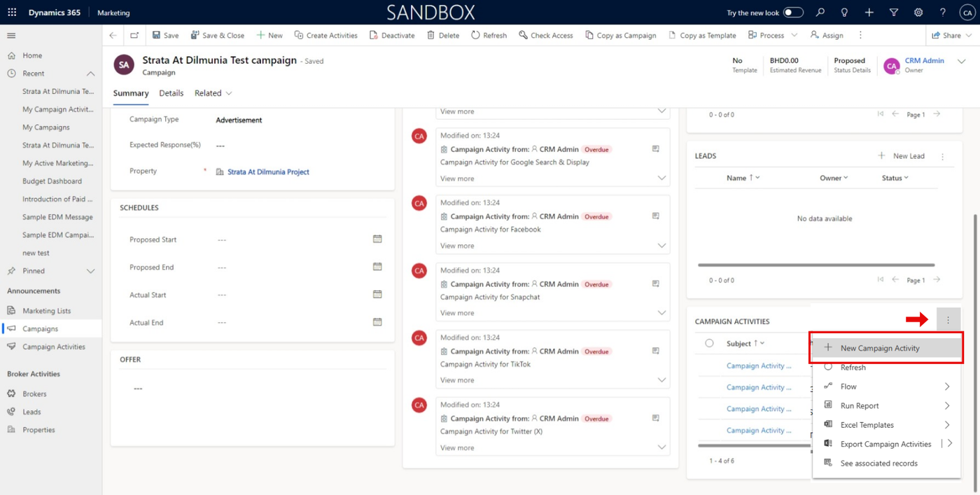Open the app launcher waffle icon

[12, 13]
